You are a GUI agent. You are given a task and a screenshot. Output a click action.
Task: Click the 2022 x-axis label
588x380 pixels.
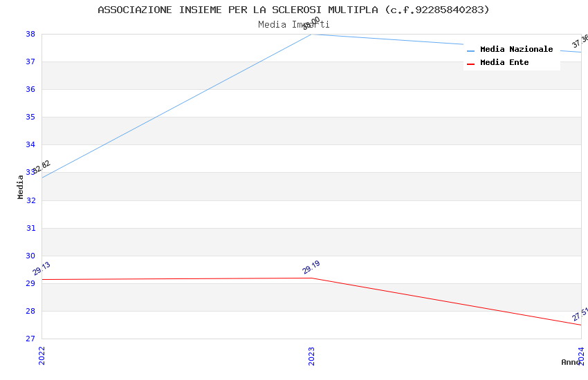42,356
